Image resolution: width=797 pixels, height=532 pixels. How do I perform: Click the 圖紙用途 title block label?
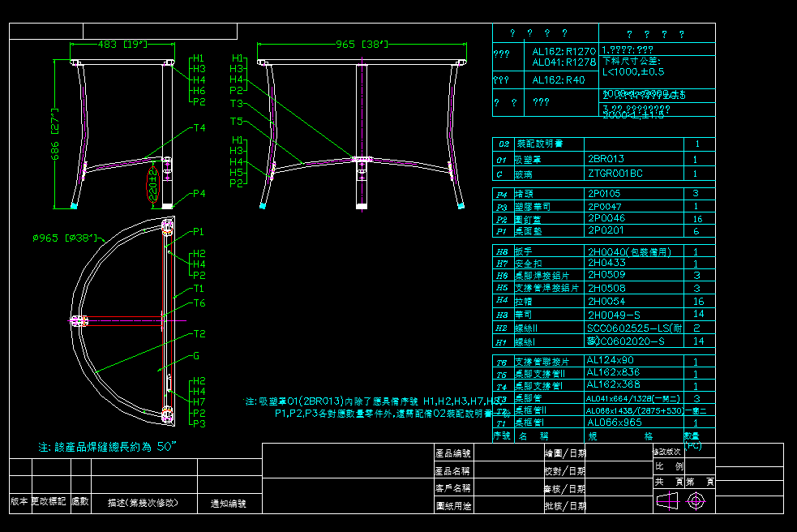click(453, 506)
